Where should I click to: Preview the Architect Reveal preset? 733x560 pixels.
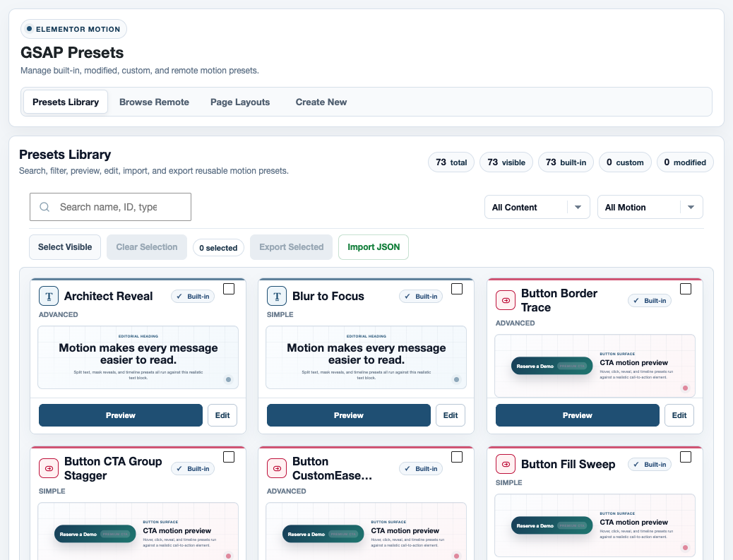point(121,415)
